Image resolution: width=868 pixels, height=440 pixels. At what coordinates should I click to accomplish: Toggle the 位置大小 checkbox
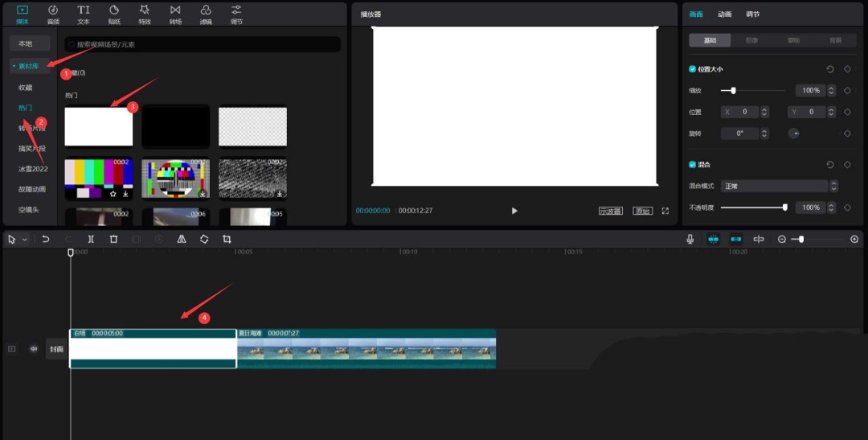click(693, 69)
